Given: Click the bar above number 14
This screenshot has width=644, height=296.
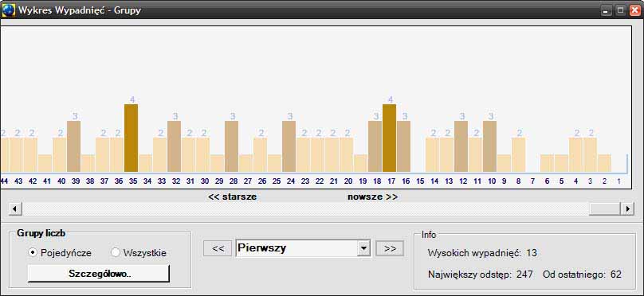Looking at the screenshot, I should pos(433,155).
